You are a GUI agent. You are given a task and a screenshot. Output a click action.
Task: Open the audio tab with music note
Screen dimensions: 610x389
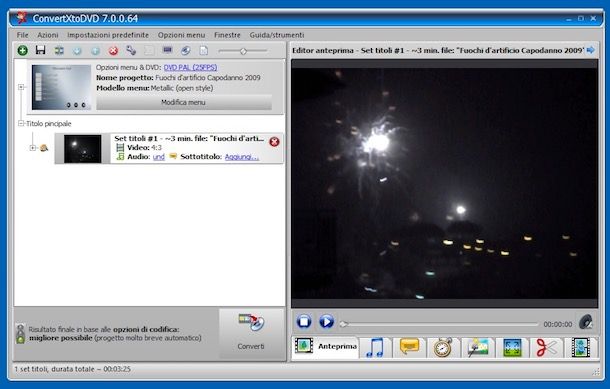(x=375, y=347)
